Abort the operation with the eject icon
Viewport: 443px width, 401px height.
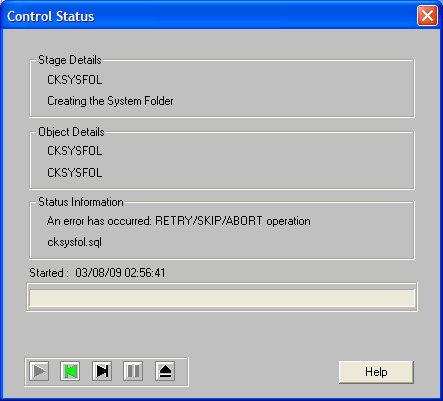click(x=165, y=371)
